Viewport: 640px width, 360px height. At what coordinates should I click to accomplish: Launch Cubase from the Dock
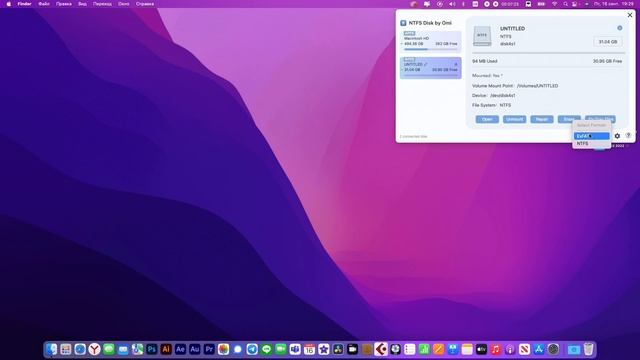(381, 349)
